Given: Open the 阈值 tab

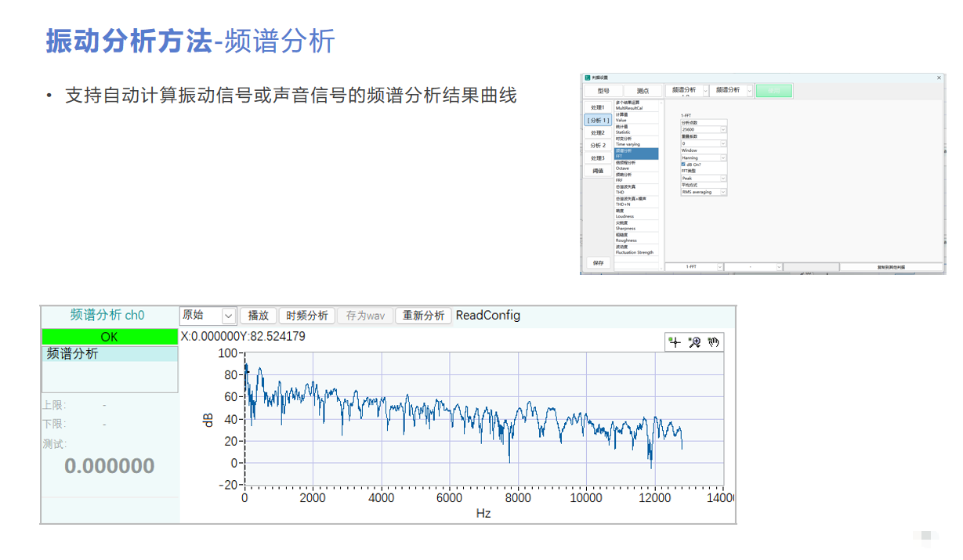Looking at the screenshot, I should 598,171.
